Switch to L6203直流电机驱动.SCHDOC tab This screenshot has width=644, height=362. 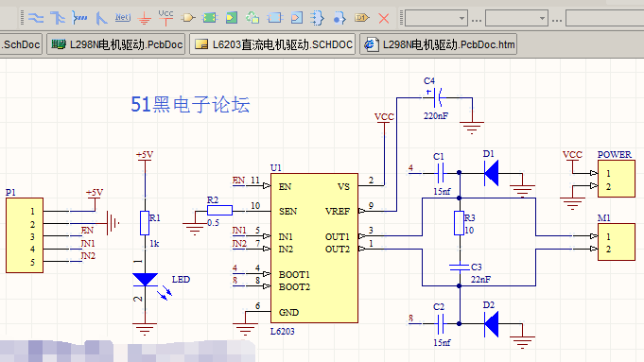point(272,44)
